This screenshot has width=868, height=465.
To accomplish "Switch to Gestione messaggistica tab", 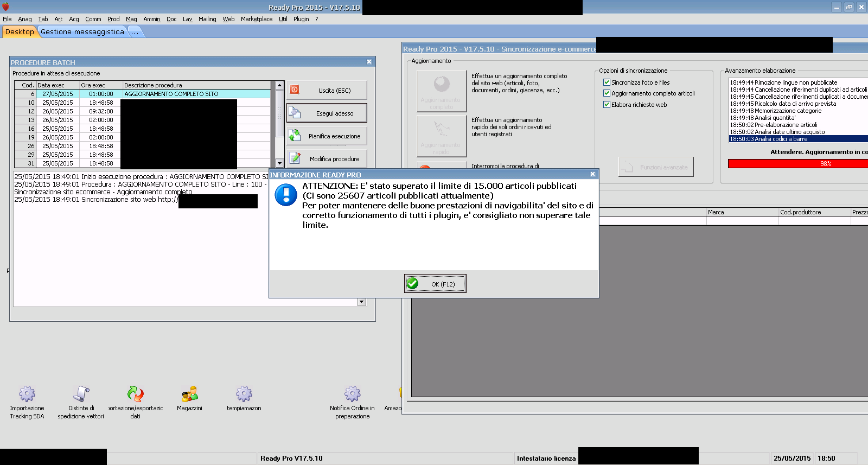I will click(x=82, y=31).
